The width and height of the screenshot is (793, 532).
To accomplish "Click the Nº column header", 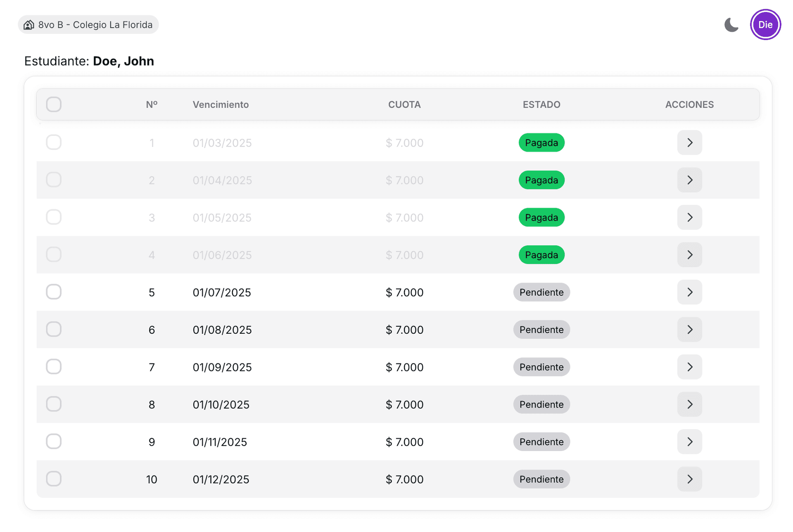I will 152,104.
